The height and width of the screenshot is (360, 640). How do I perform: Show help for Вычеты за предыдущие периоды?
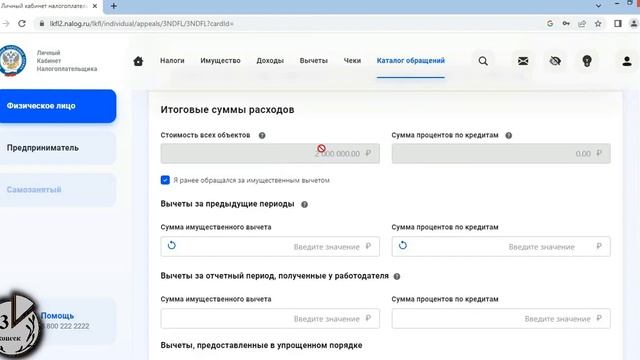(x=304, y=204)
